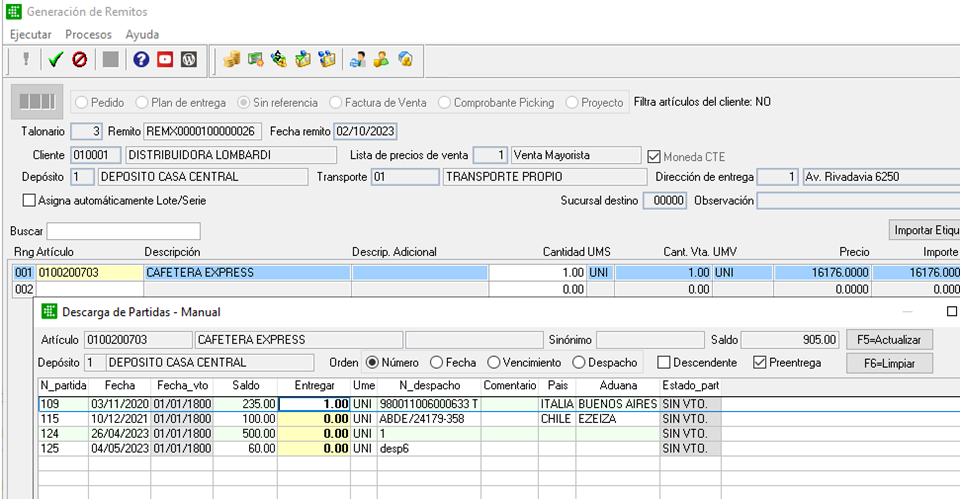Click the WordPress icon in toolbar
Viewport: 960px width, 499px height.
click(x=189, y=60)
